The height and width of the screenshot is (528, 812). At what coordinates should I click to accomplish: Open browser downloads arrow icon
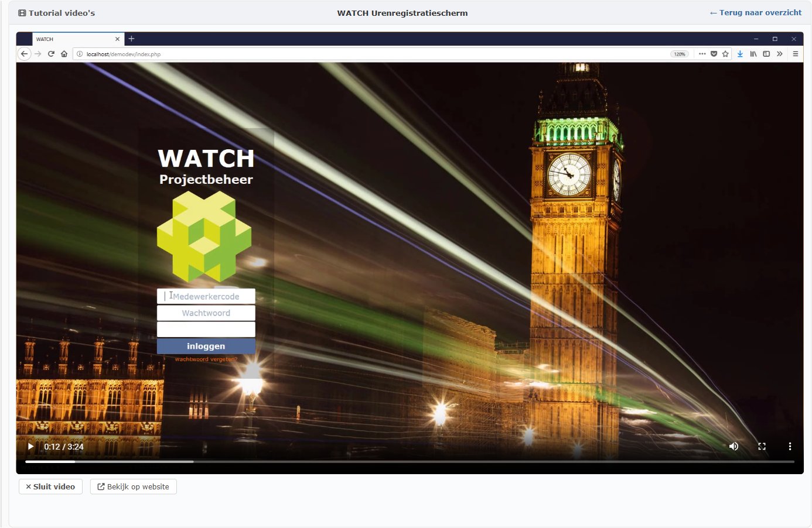point(740,54)
